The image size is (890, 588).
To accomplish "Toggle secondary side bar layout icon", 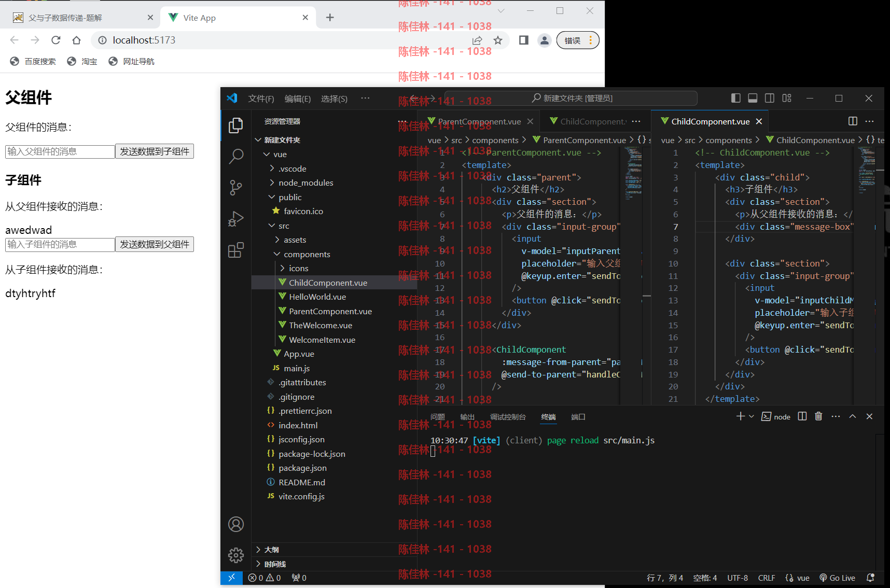I will click(770, 98).
